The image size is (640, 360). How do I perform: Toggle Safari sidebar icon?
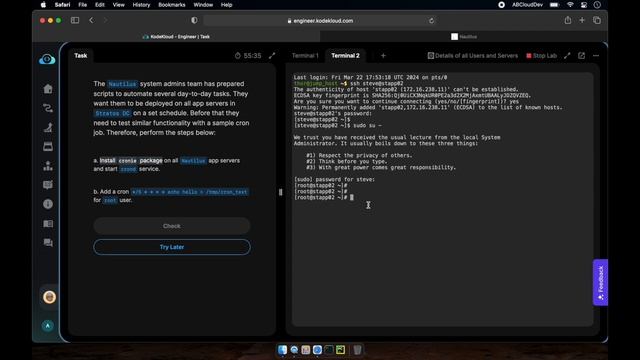coord(75,20)
